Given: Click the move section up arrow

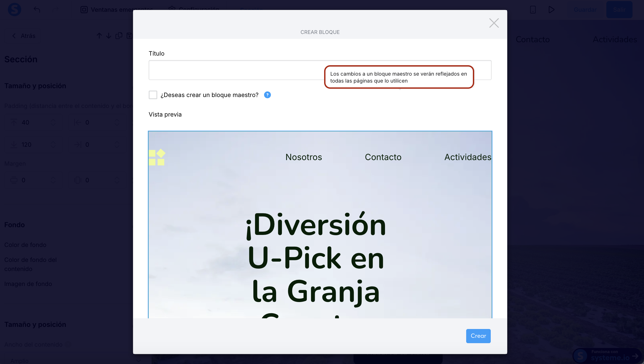Looking at the screenshot, I should tap(99, 36).
